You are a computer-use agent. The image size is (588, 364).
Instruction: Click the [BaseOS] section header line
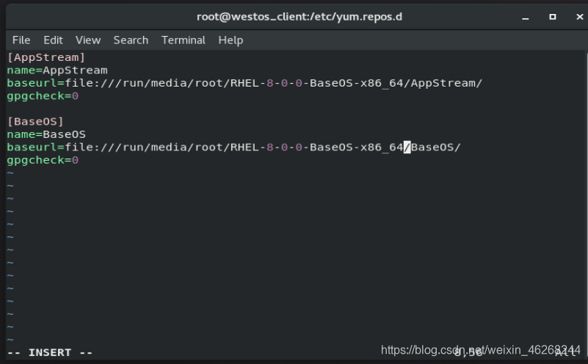tap(36, 122)
